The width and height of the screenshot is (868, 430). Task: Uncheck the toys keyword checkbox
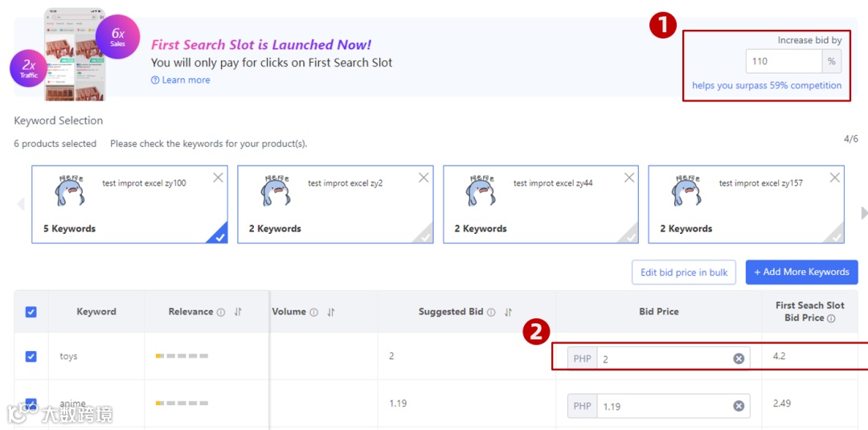31,356
